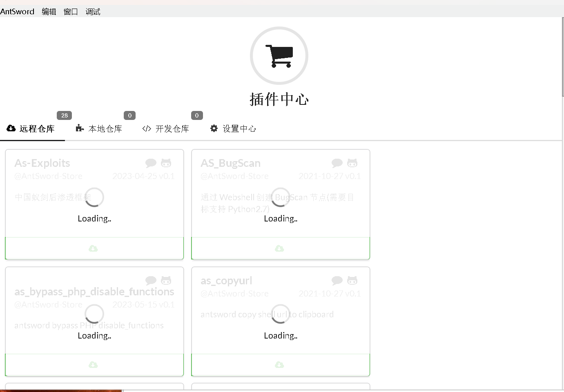
Task: Download the as_copyurl plugin
Action: point(279,365)
